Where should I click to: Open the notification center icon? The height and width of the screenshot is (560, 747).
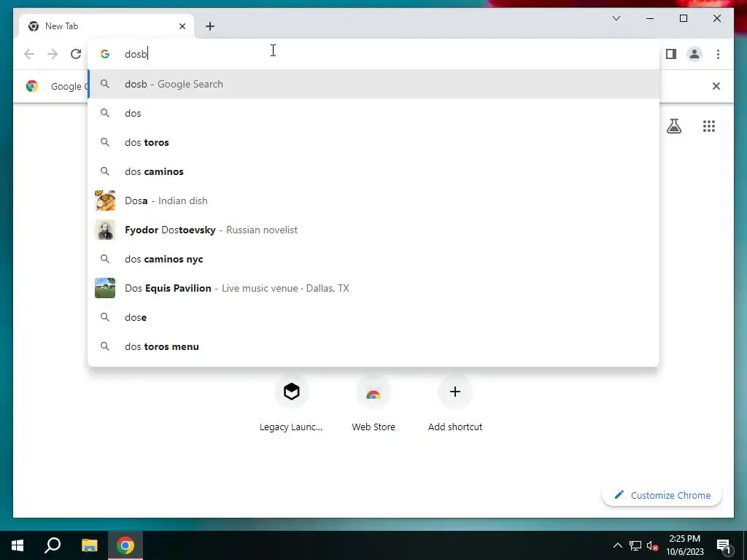pos(724,545)
